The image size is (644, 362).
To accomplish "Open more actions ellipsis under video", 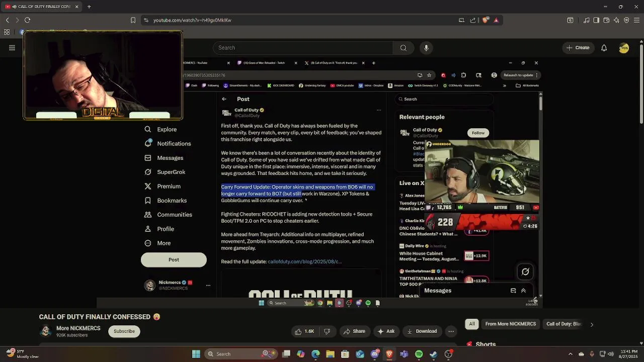I will [451, 331].
